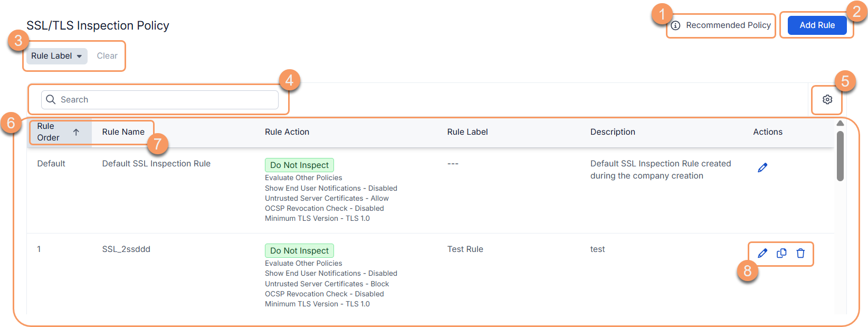Sort by the Rule Name column header

pos(123,132)
